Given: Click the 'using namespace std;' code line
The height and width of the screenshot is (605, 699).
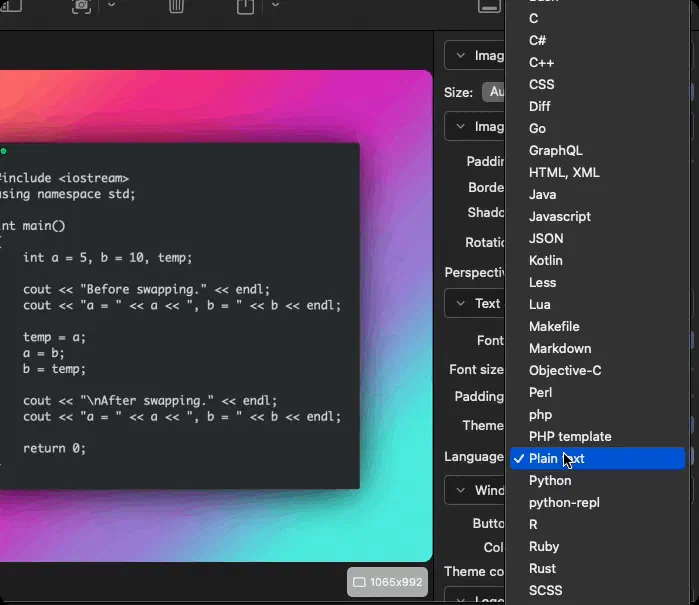Looking at the screenshot, I should point(67,194).
